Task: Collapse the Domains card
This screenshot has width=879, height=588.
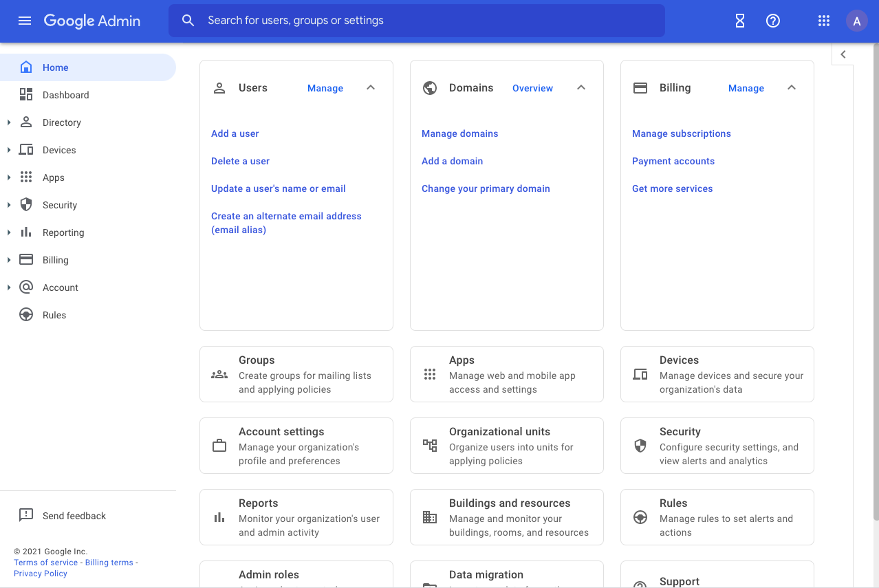Action: coord(581,88)
